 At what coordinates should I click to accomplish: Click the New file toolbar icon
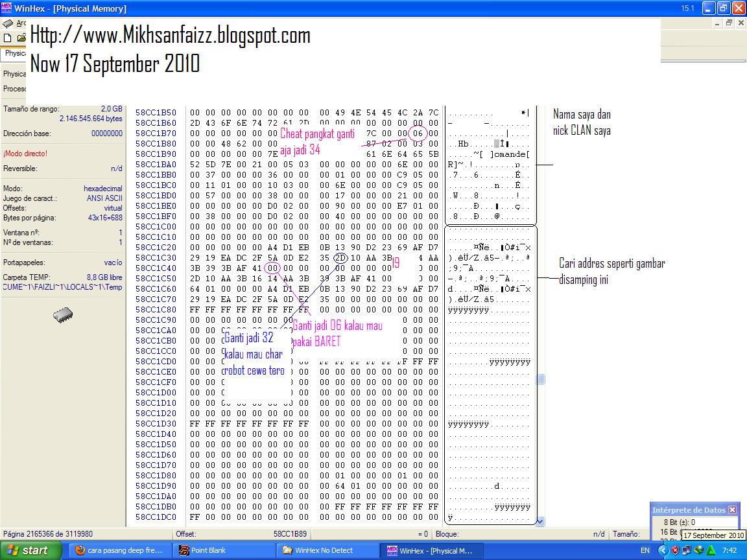coord(7,38)
